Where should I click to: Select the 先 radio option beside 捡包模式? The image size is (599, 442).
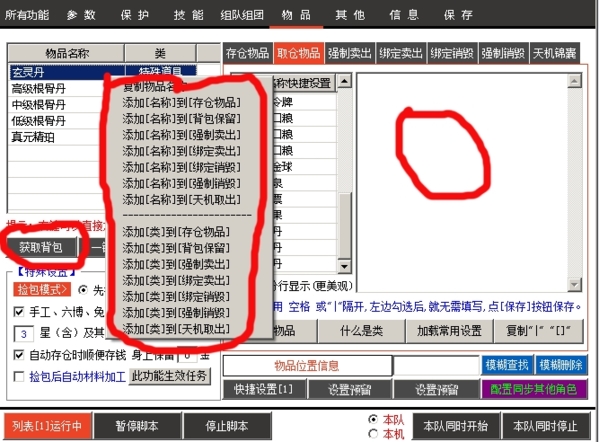[83, 290]
